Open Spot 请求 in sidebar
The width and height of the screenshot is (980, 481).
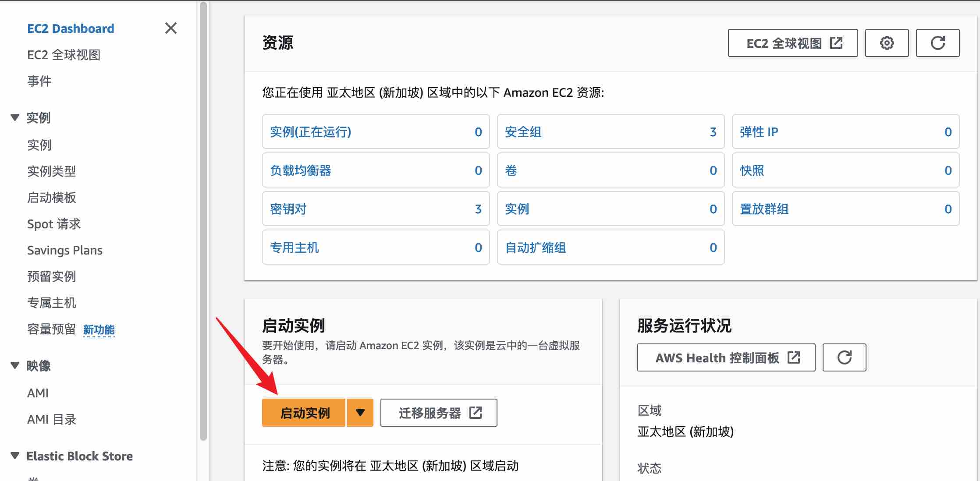point(54,224)
